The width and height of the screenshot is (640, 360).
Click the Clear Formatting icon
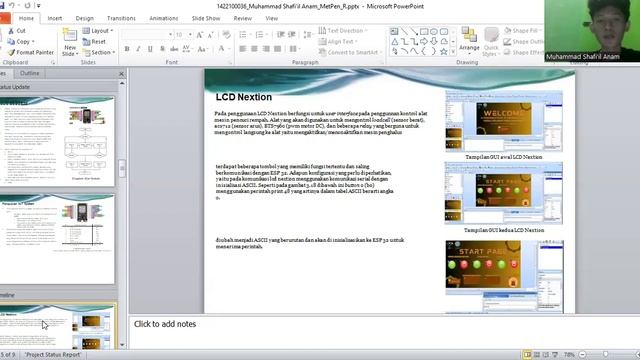click(x=227, y=35)
